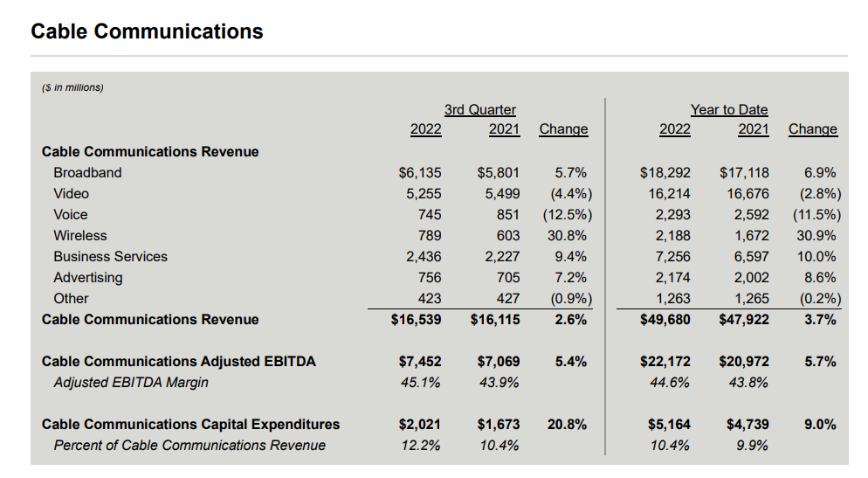868x478 pixels.
Task: Click the Broadband row label
Action: [x=87, y=173]
